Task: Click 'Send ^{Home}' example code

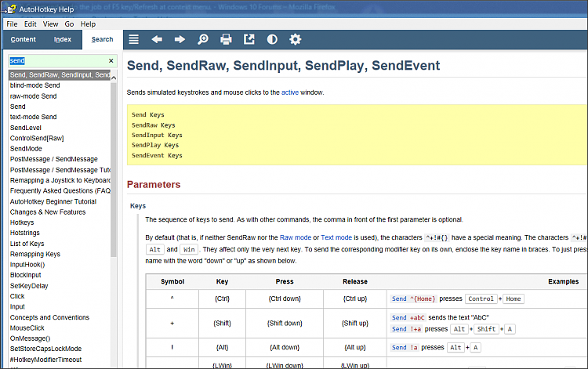Action: [x=413, y=298]
